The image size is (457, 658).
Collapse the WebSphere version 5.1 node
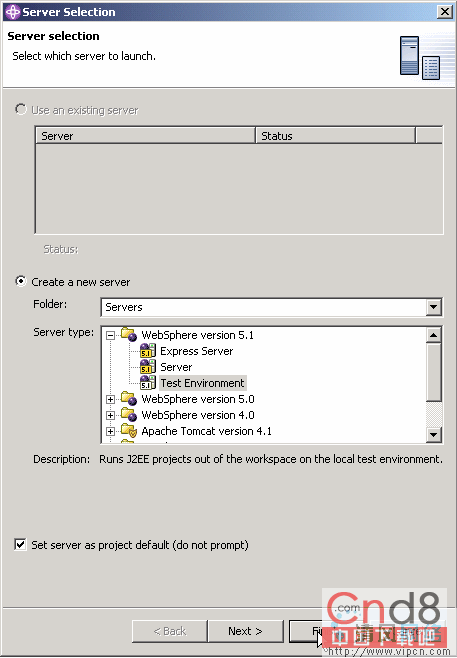click(x=110, y=335)
